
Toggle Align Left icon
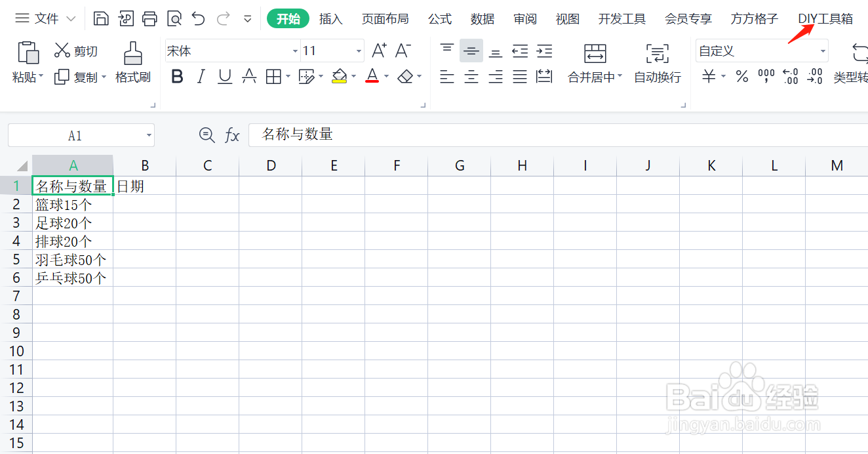pos(447,77)
